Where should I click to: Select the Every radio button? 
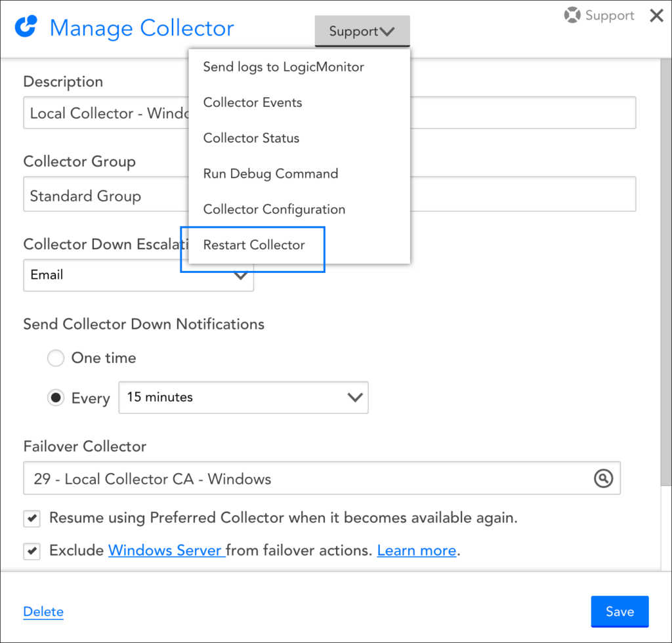point(56,398)
